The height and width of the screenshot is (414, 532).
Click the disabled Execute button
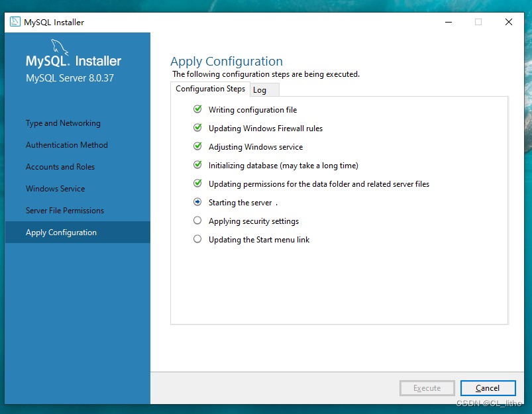pos(427,388)
